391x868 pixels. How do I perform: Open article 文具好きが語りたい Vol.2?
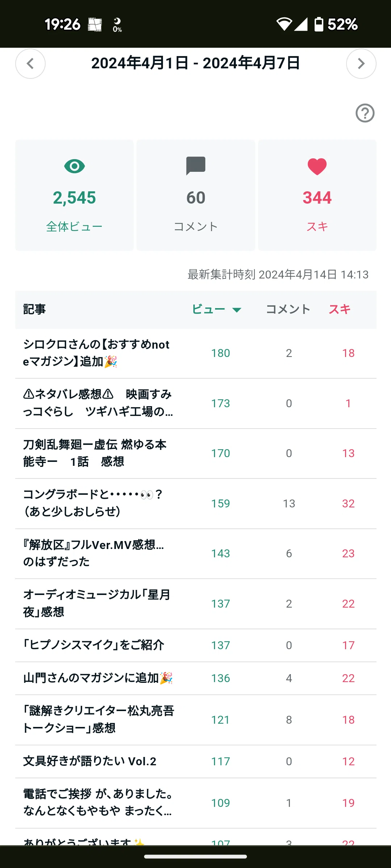[x=196, y=762]
